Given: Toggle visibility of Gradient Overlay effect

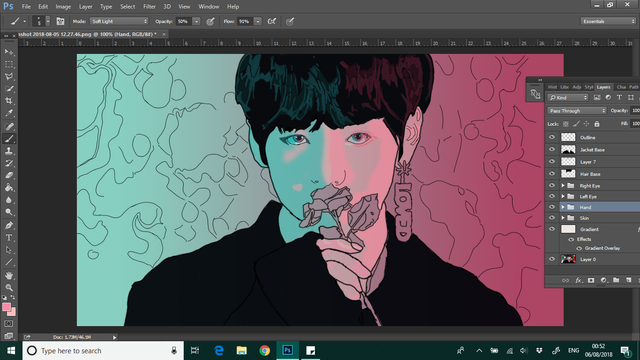Looking at the screenshot, I should tap(579, 248).
